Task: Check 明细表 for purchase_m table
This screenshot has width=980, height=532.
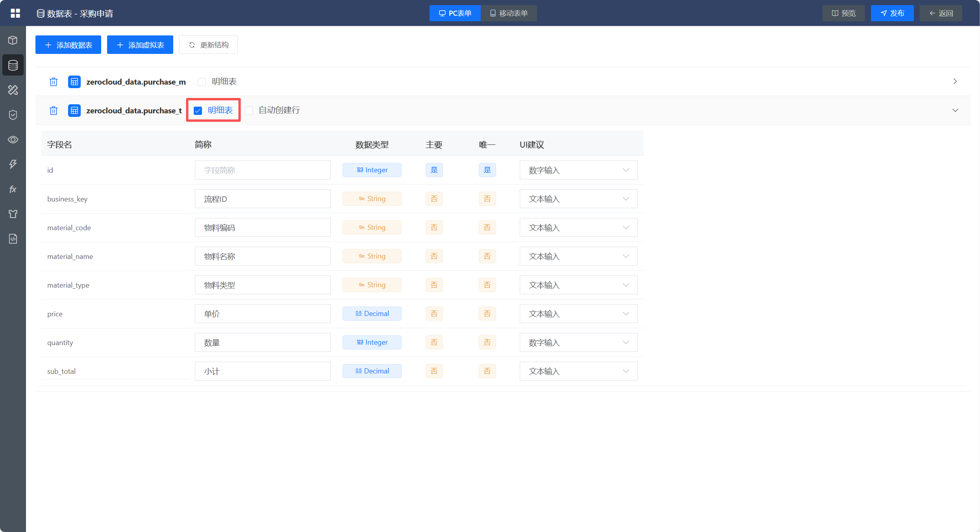Action: tap(202, 82)
